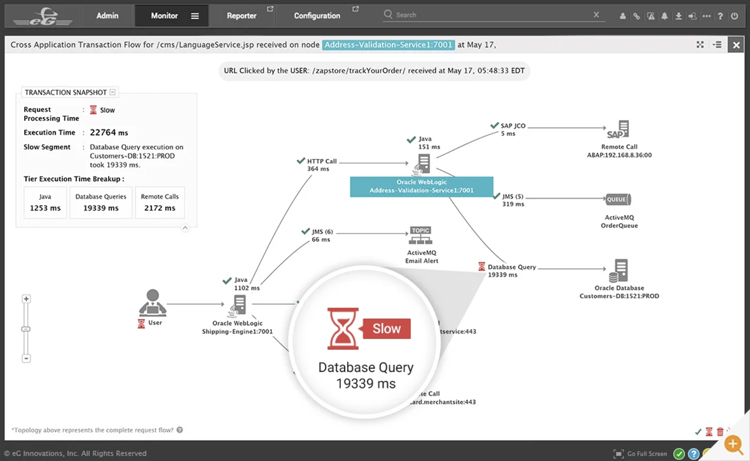Click the Java 151 ms label
The image size is (750, 461).
tap(429, 143)
